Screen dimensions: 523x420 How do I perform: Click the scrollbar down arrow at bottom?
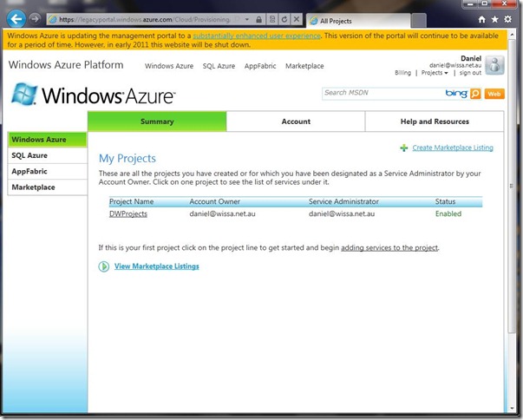(x=512, y=409)
